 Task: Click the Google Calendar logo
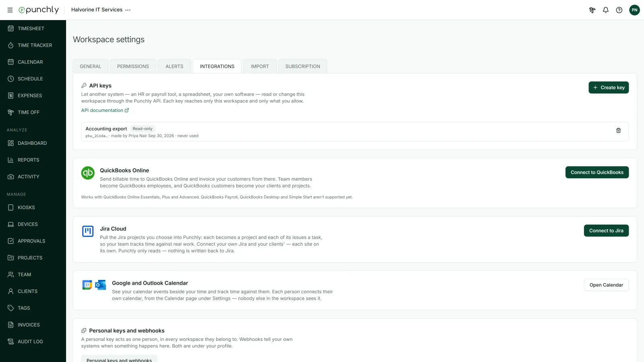[87, 285]
